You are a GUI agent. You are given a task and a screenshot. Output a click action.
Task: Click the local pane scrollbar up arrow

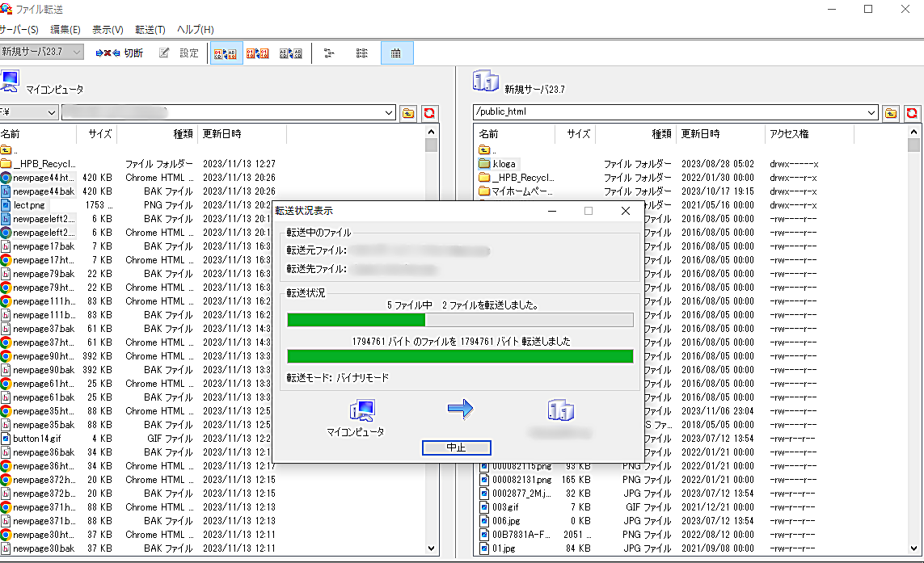(432, 132)
